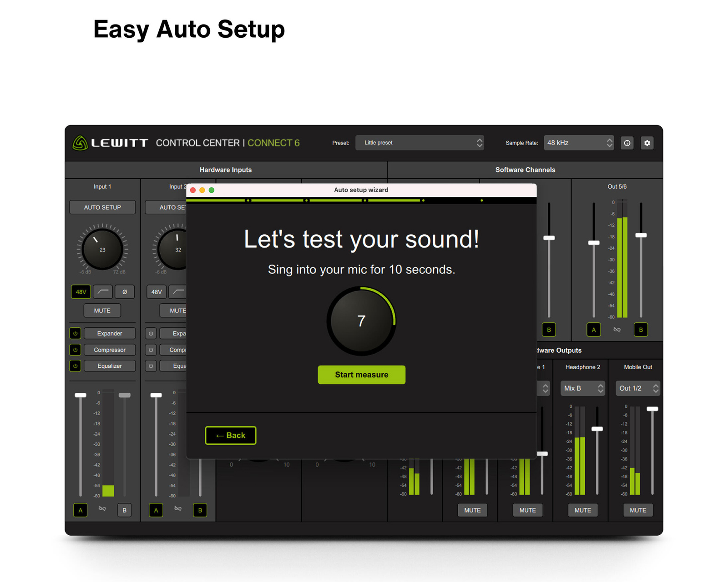Toggle Input 2 low-cut filter icon

pyautogui.click(x=178, y=292)
